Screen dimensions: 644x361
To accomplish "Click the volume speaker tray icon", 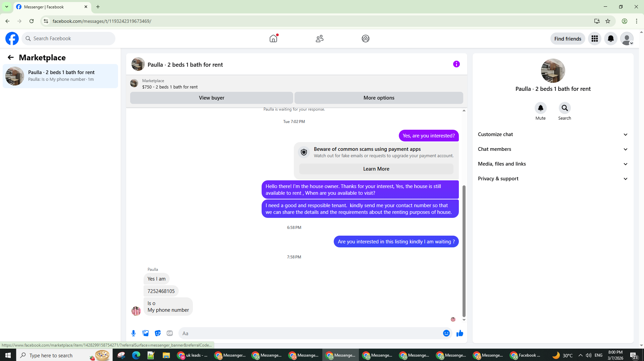I will click(x=589, y=355).
